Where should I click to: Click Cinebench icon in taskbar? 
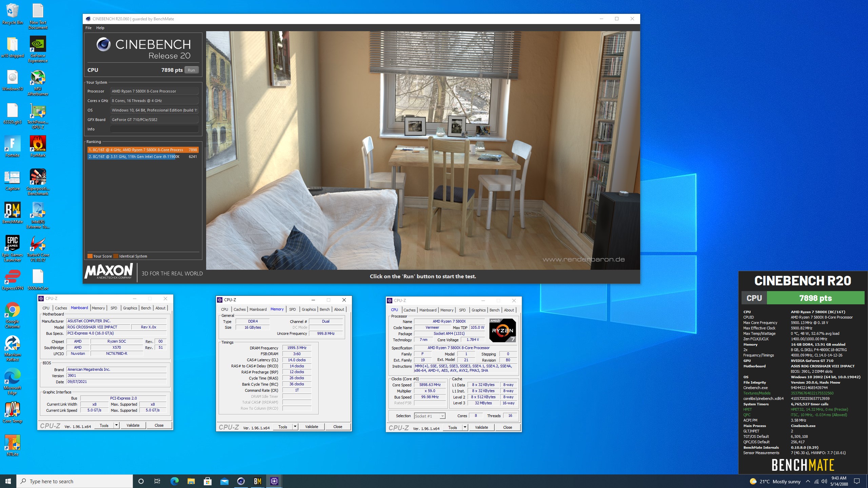tap(241, 481)
